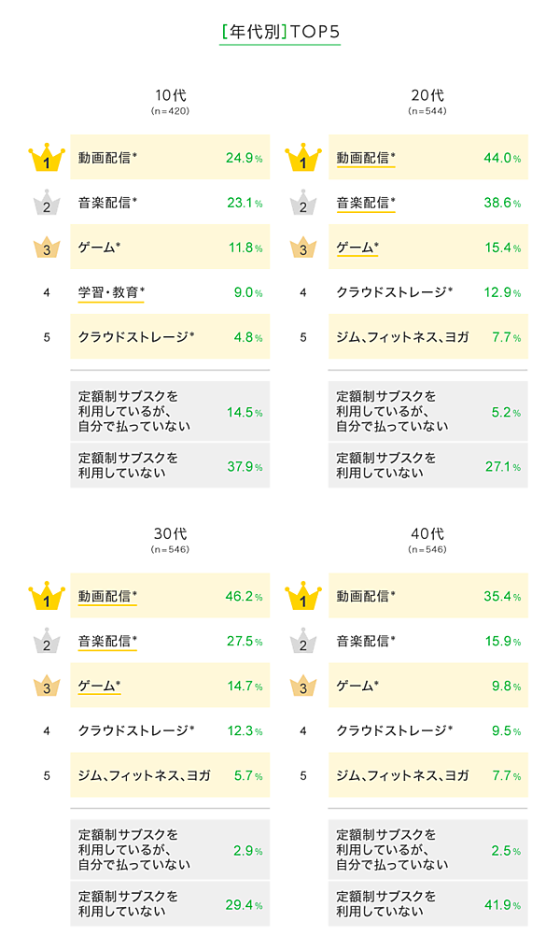
Task: Select the 14.5% value in the 10代 section
Action: (244, 412)
